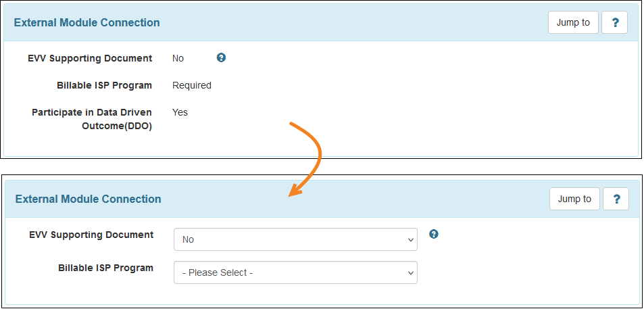Image resolution: width=644 pixels, height=311 pixels.
Task: Click the "Yes" value for Data Driven Outcome
Action: pyautogui.click(x=180, y=112)
